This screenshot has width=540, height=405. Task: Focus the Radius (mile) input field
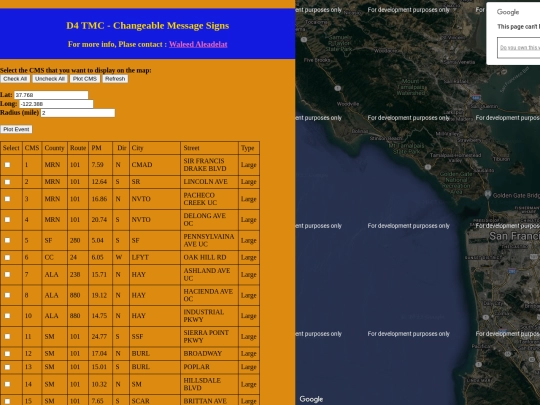click(78, 113)
